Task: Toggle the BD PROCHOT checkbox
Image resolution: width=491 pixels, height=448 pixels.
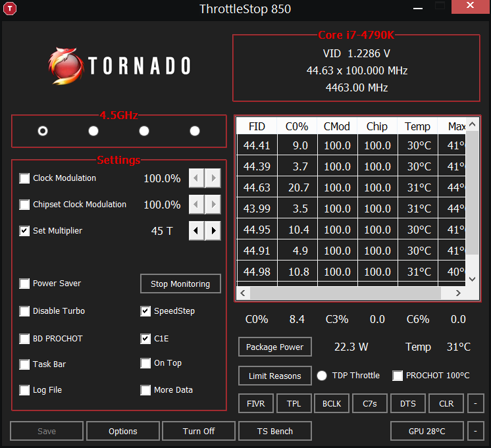Action: [x=24, y=339]
